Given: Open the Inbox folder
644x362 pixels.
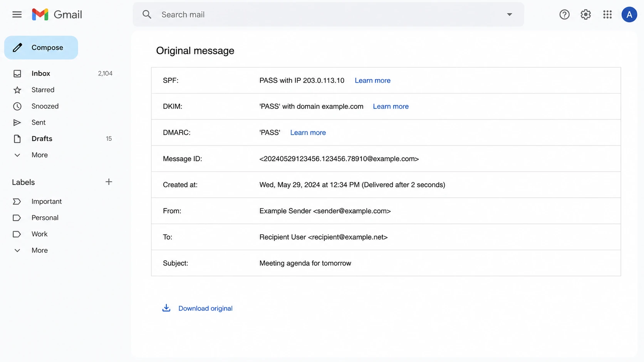Looking at the screenshot, I should (41, 73).
